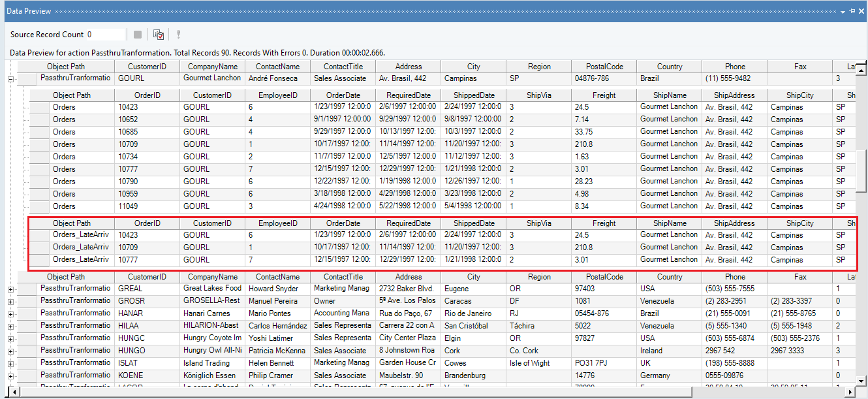Close the Data Preview panel
Viewport: 868px width, 399px height.
point(861,12)
